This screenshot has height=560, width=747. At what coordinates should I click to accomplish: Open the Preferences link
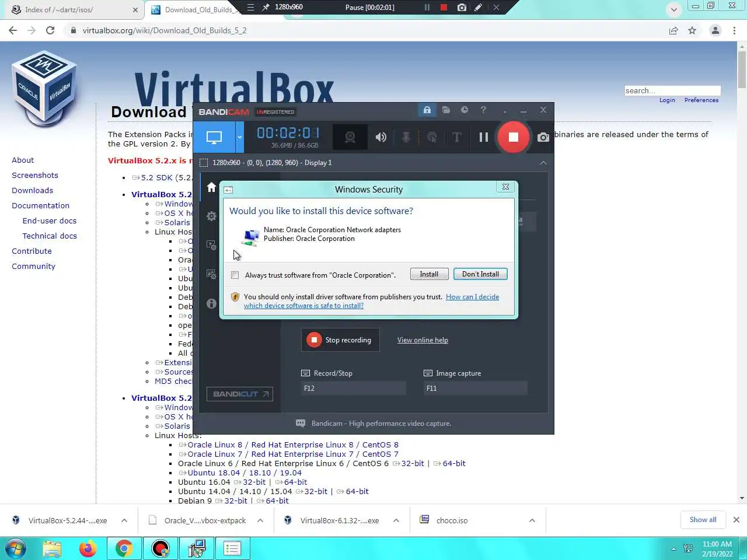click(701, 100)
